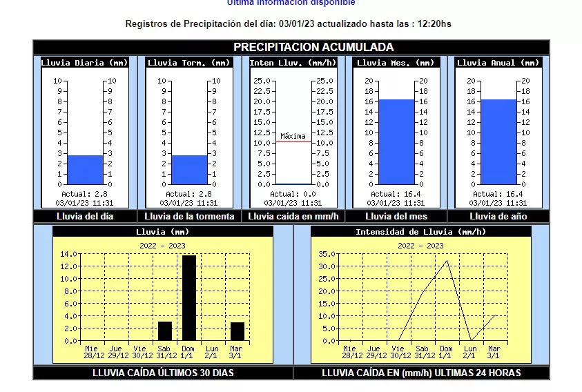The height and width of the screenshot is (392, 582).
Task: Click the Mar 3/1 bar in rainfall chart
Action: pos(237,331)
